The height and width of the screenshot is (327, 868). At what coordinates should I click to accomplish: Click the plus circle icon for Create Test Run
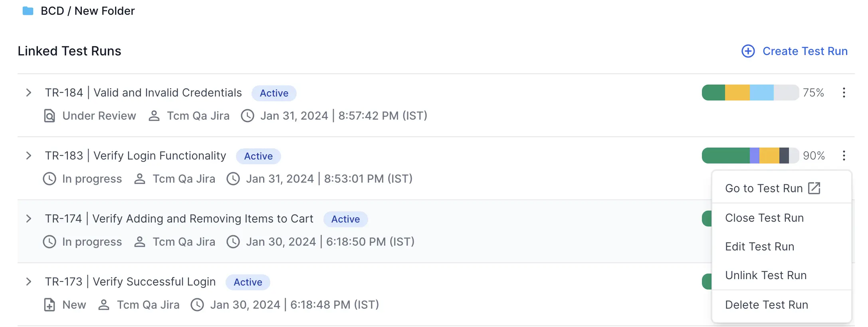coord(748,51)
